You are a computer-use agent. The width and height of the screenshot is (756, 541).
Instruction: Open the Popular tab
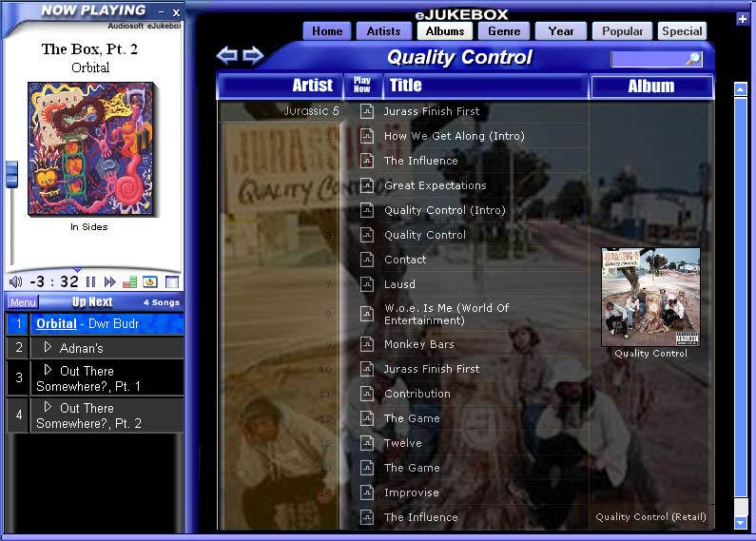(x=623, y=30)
